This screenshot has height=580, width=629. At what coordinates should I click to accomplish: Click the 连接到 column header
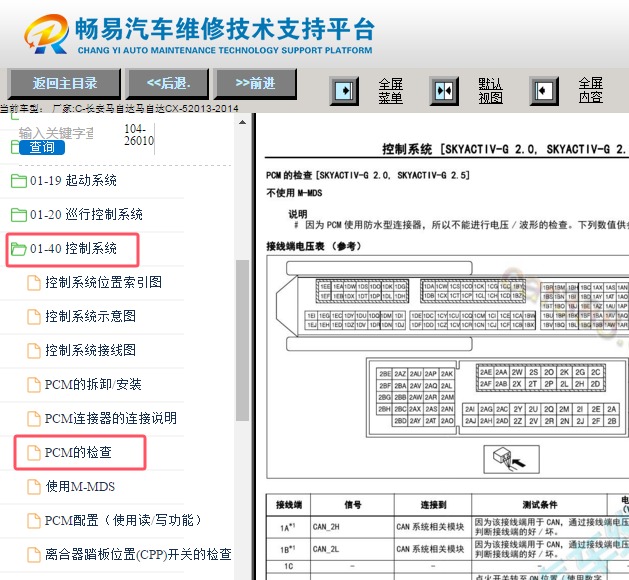pyautogui.click(x=433, y=505)
